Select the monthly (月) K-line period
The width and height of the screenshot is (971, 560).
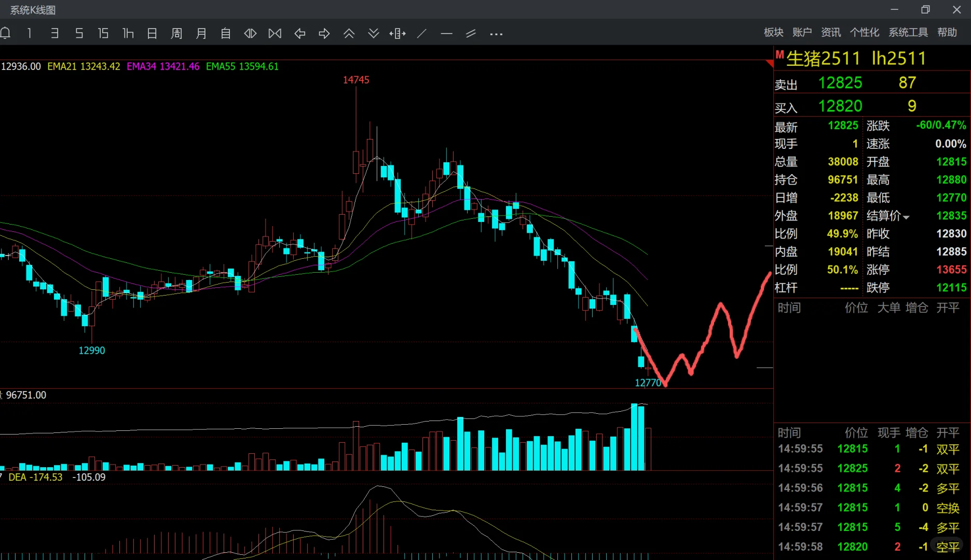click(201, 34)
